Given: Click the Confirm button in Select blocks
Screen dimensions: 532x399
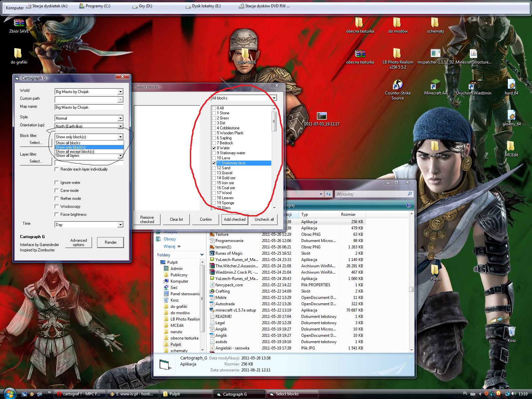Looking at the screenshot, I should point(206,219).
